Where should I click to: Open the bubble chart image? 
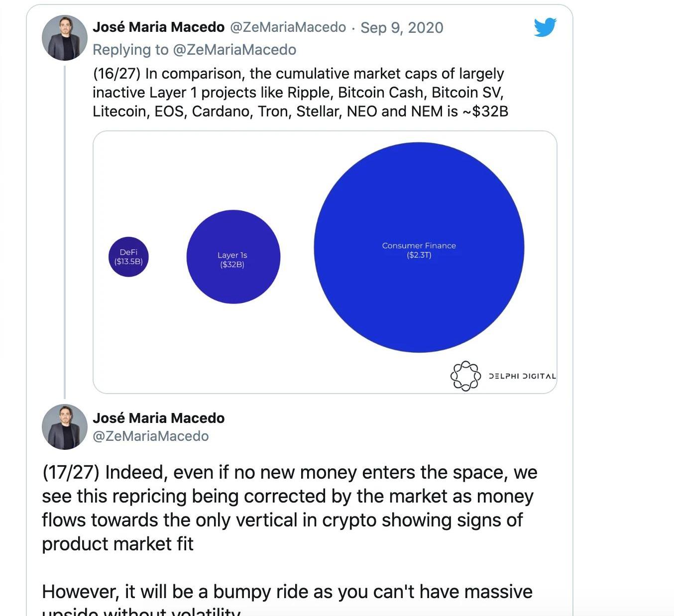[325, 262]
